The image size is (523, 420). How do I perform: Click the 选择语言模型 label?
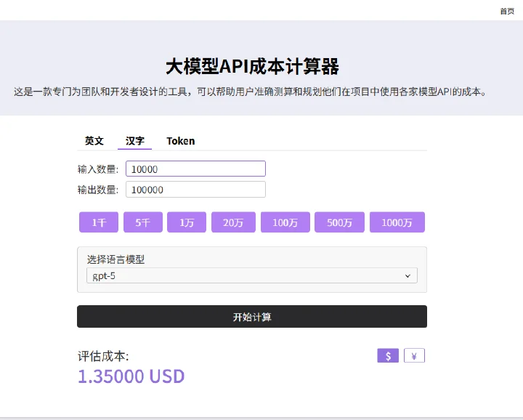(115, 259)
